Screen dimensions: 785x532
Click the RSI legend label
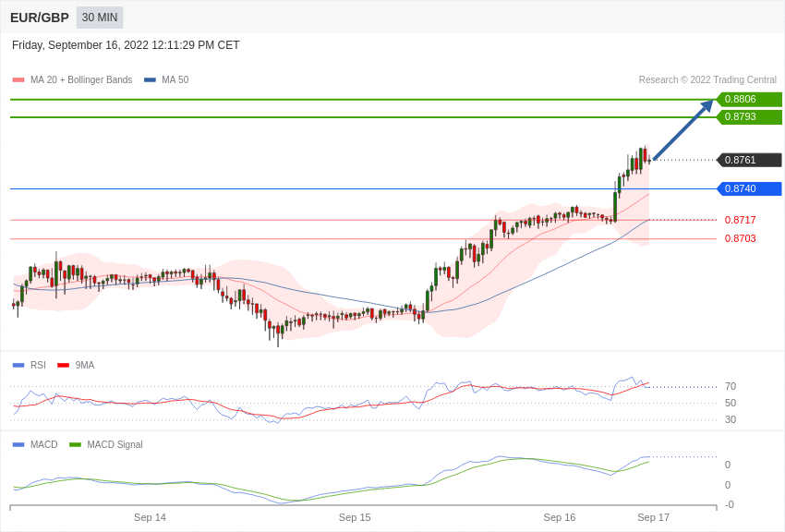click(x=38, y=366)
